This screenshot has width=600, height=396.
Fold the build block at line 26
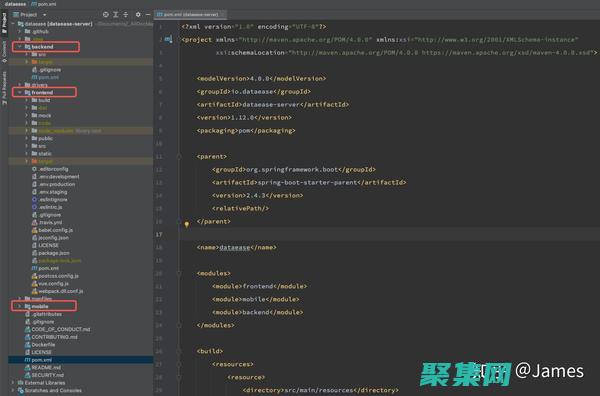[179, 351]
